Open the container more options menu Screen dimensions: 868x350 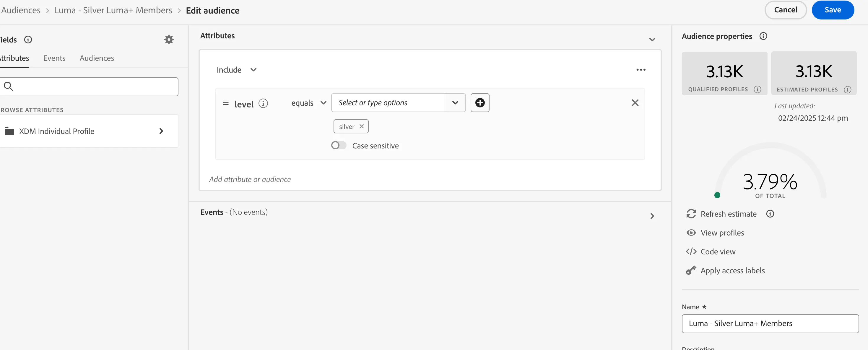pos(641,70)
